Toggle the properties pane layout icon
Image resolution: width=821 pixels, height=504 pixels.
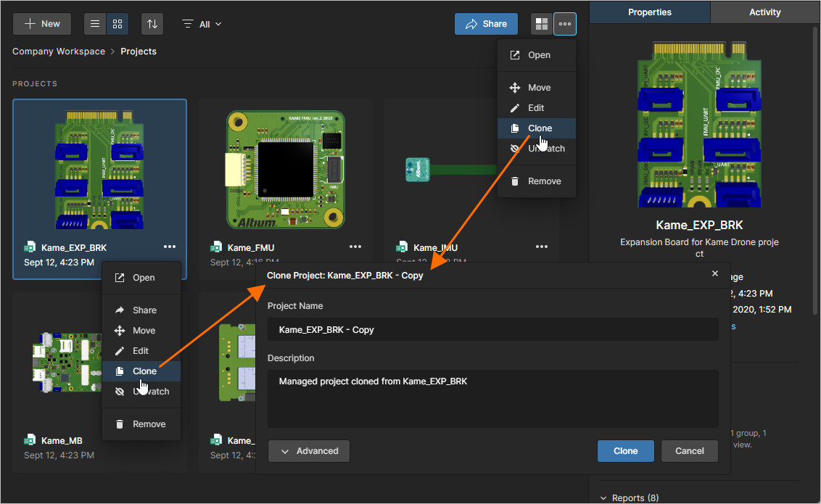point(542,24)
